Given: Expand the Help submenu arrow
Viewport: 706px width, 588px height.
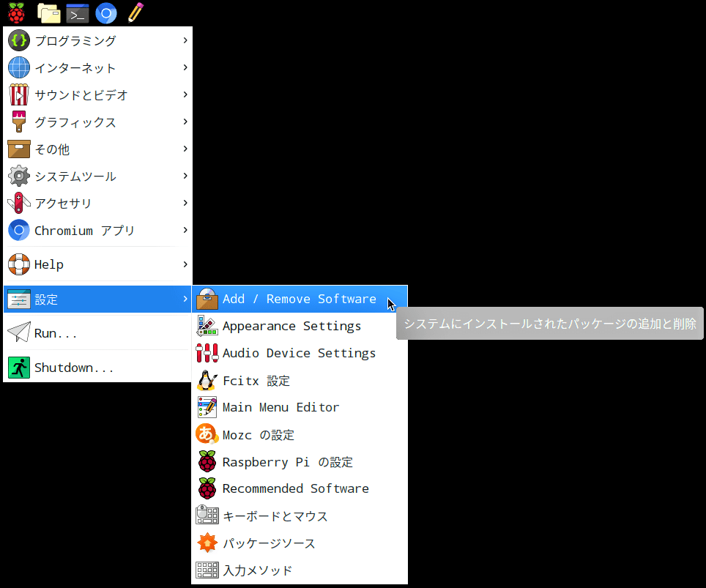Looking at the screenshot, I should [185, 264].
